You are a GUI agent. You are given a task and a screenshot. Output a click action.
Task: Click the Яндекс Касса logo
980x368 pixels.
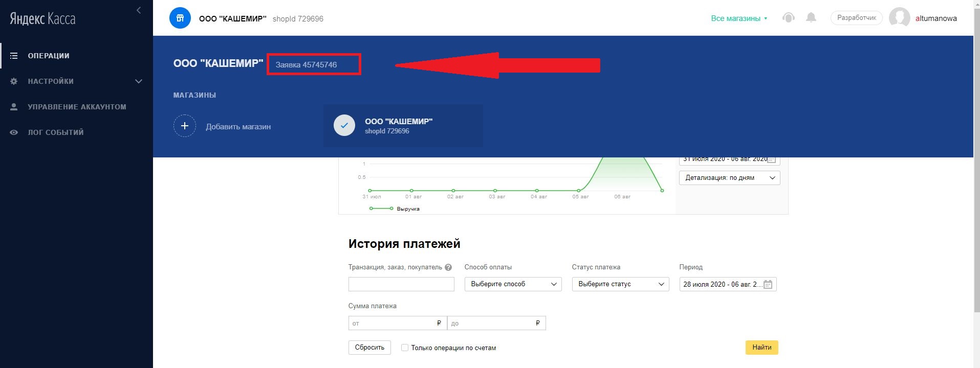(x=42, y=19)
